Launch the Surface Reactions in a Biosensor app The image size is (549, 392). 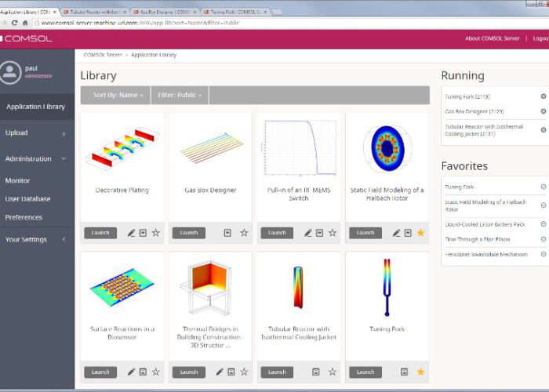[100, 372]
